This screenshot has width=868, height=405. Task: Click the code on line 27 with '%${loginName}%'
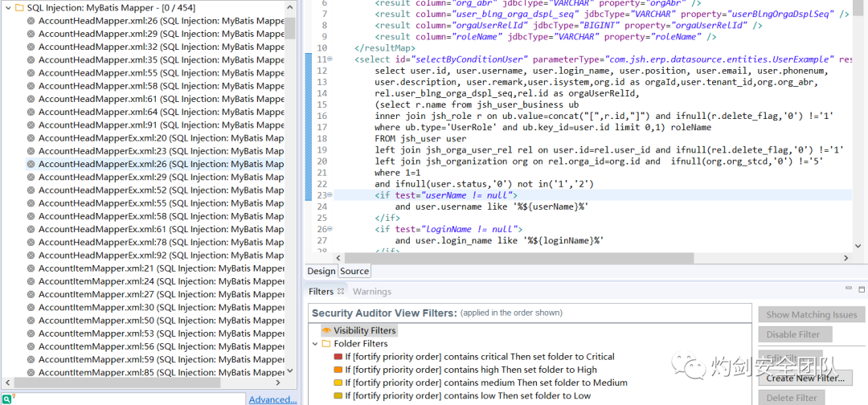(x=499, y=240)
